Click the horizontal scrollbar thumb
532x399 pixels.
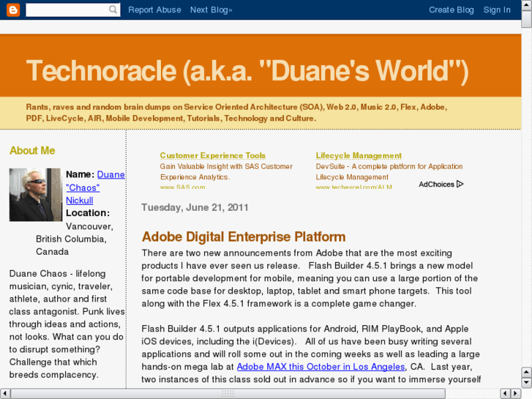228,394
